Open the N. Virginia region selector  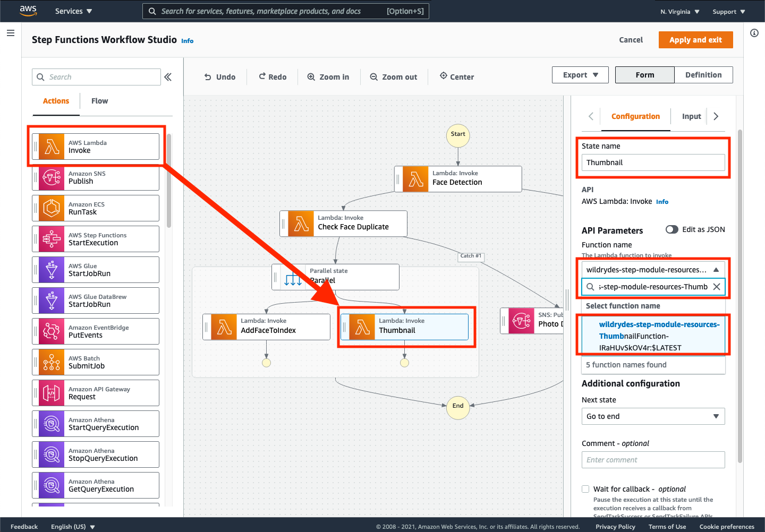pos(680,12)
